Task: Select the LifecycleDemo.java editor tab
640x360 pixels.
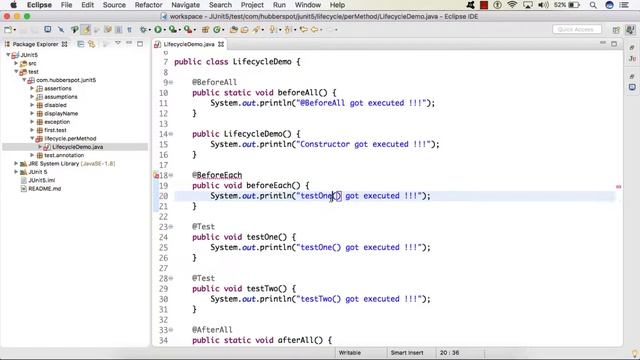Action: point(189,44)
